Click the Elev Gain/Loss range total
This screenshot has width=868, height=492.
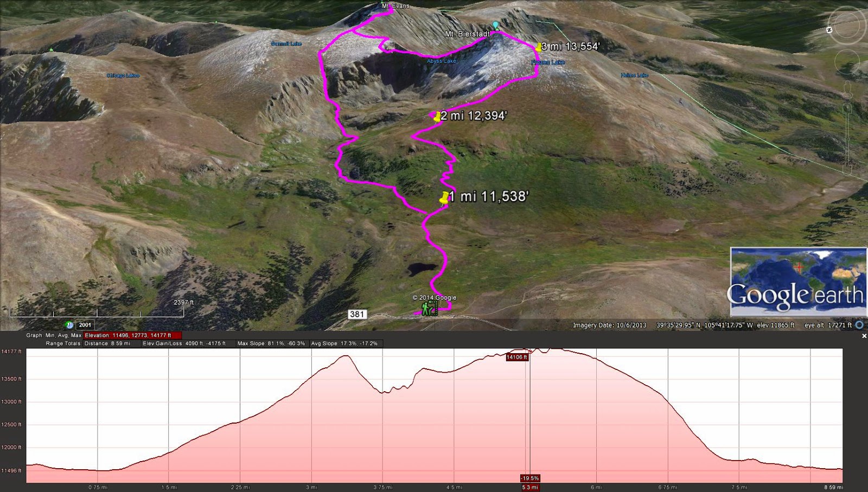pos(184,343)
